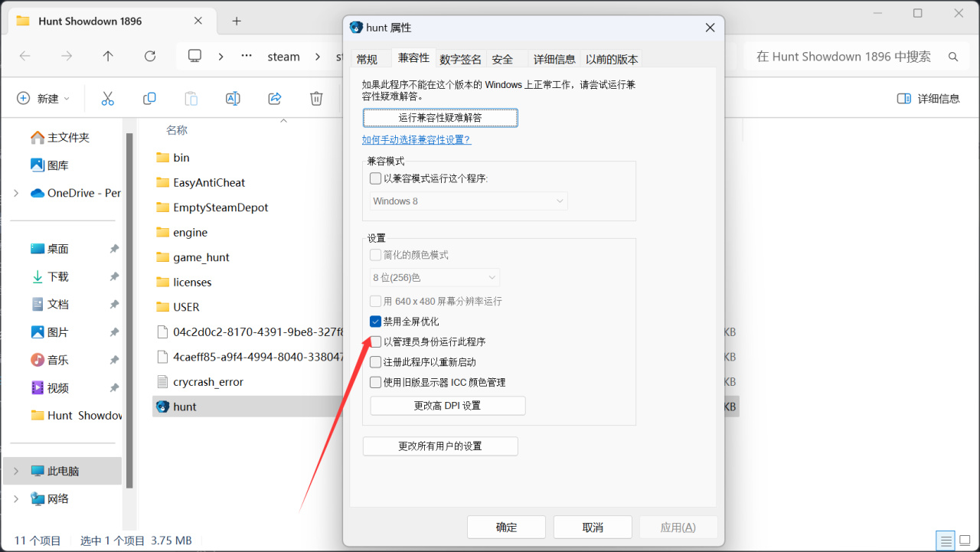Expand 此电脑 in the sidebar

(x=16, y=471)
